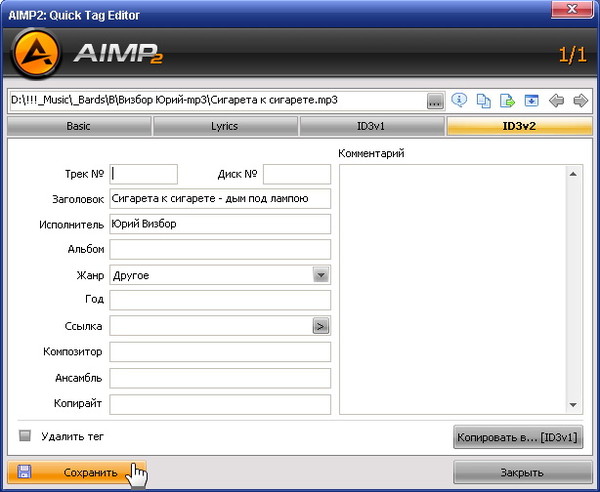Click the Закрыть button
Viewport: 600px width, 492px height.
point(522,472)
